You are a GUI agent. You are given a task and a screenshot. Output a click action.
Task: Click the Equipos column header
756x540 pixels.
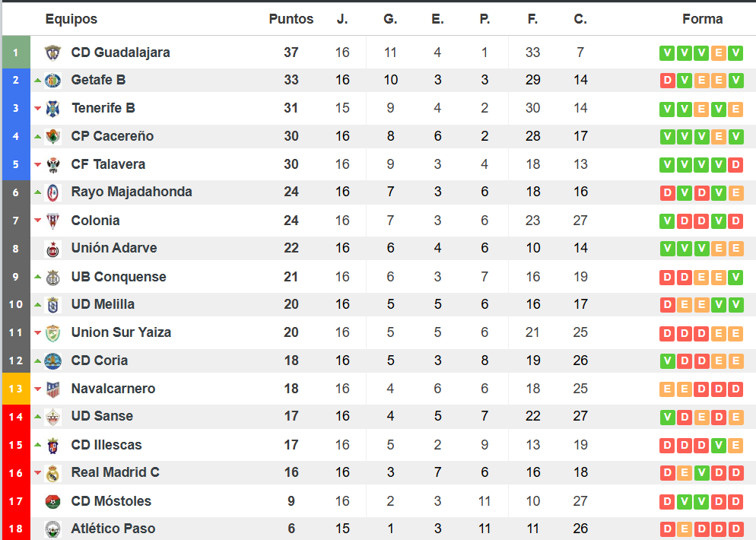pyautogui.click(x=71, y=19)
